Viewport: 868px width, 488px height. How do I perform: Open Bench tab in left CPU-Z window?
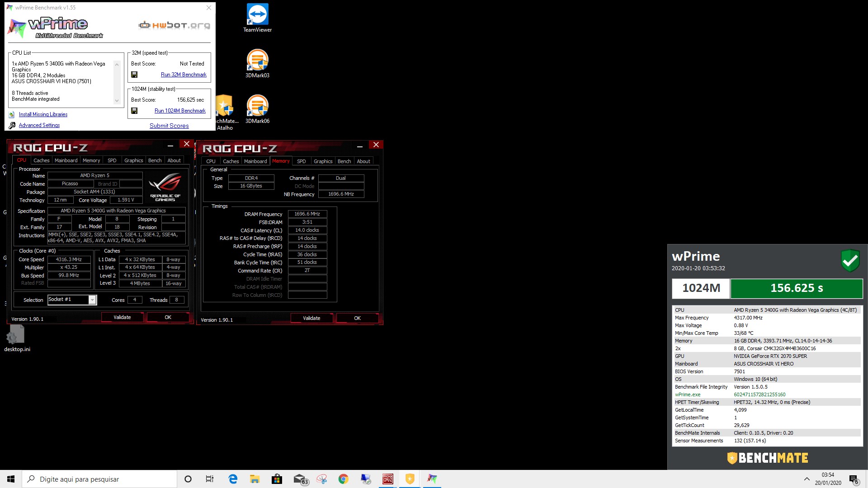pyautogui.click(x=155, y=160)
